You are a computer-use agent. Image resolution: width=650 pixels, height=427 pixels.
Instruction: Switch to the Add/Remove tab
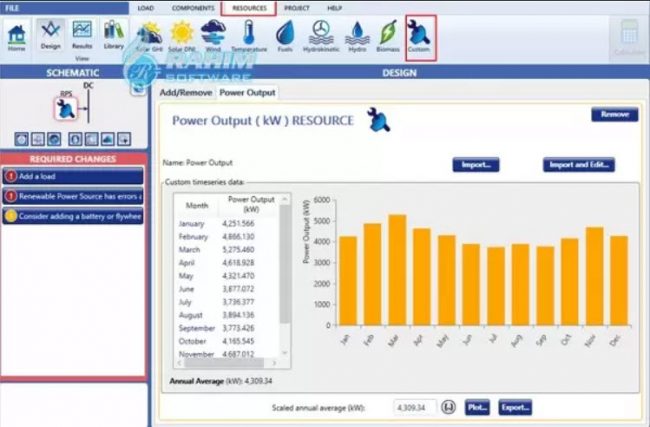pos(187,92)
